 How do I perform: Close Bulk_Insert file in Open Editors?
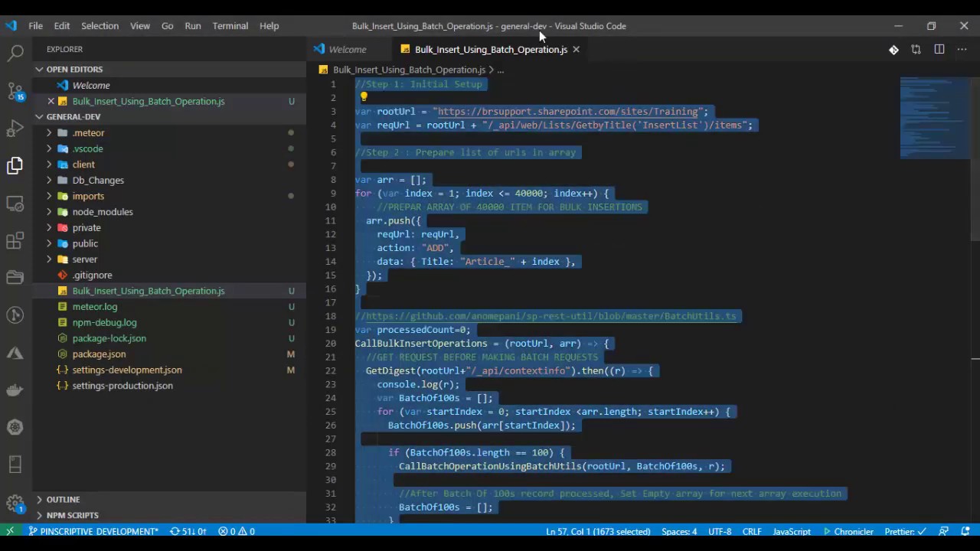(x=51, y=101)
